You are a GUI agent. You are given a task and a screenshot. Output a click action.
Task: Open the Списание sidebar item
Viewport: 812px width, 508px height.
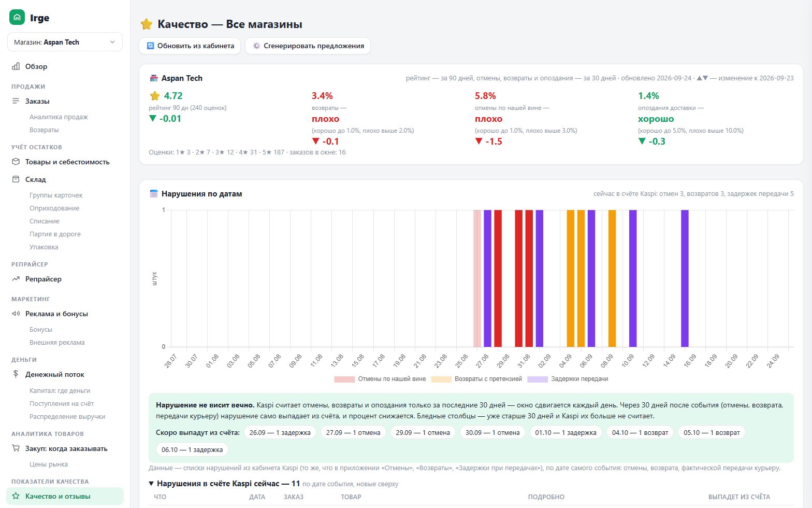45,221
